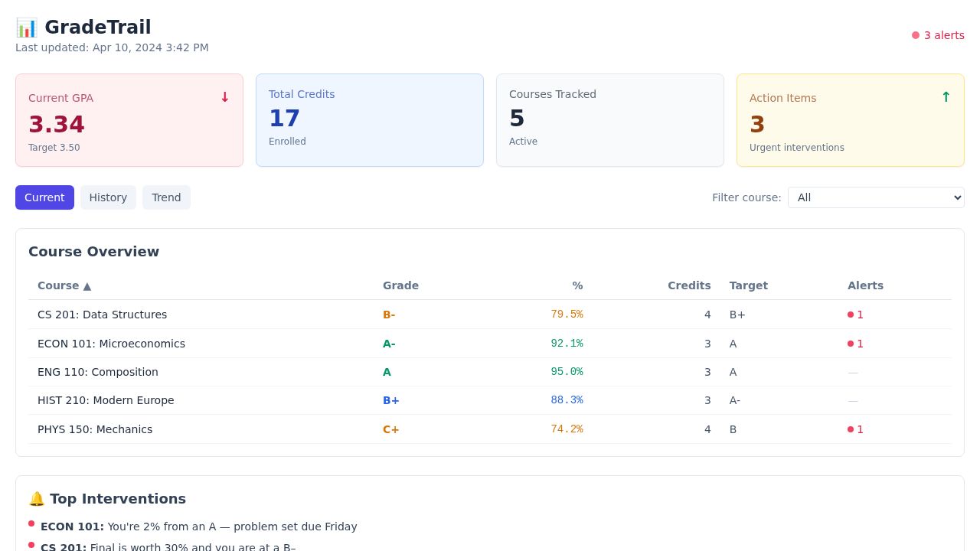
Task: Switch to the History tab
Action: [108, 197]
